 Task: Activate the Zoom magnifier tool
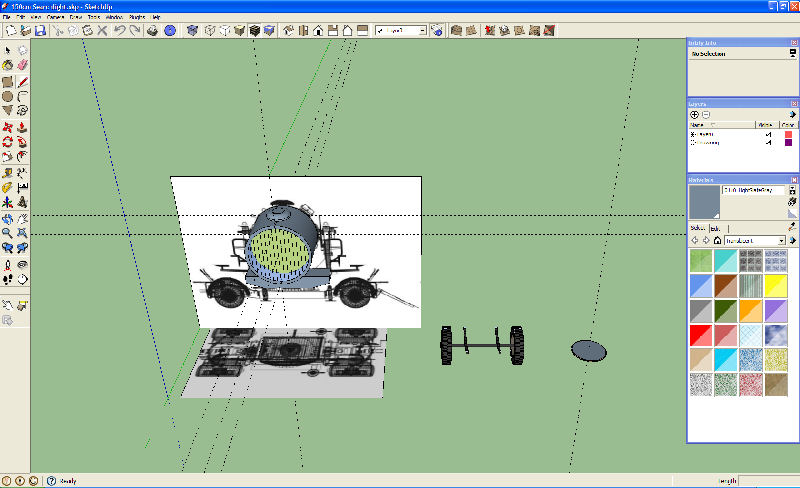pos(8,232)
